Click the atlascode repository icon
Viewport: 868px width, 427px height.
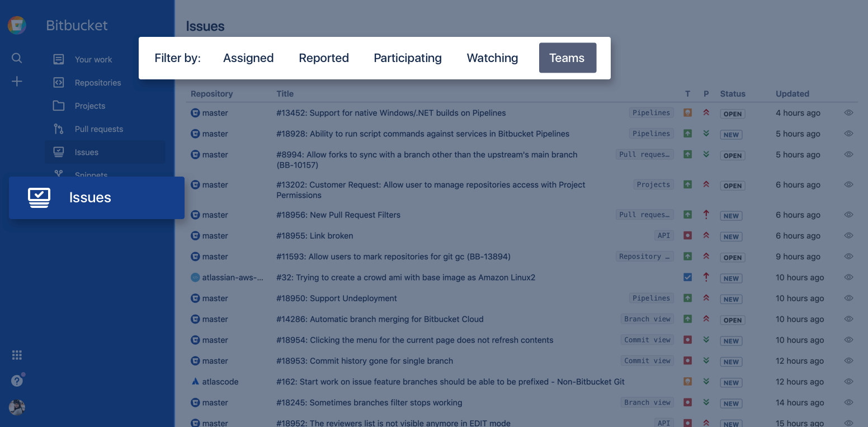pos(195,381)
